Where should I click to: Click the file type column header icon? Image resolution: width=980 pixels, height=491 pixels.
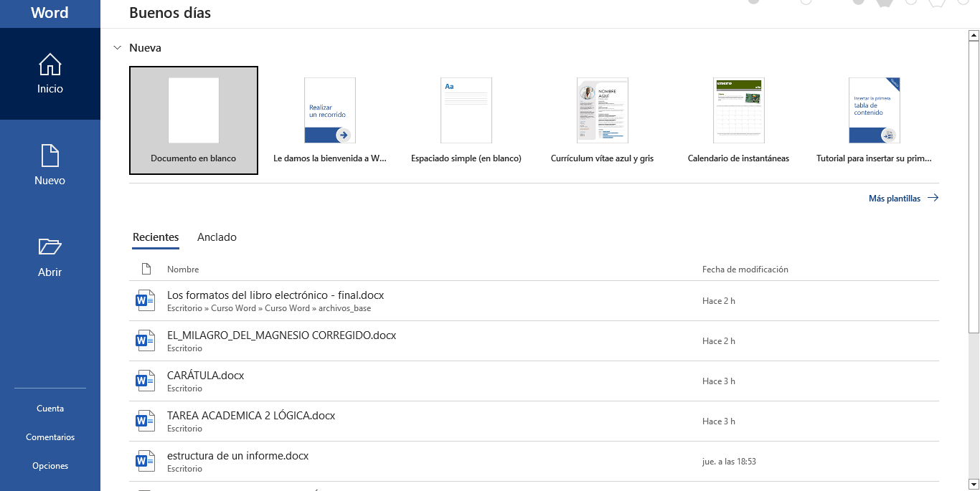[x=146, y=270]
